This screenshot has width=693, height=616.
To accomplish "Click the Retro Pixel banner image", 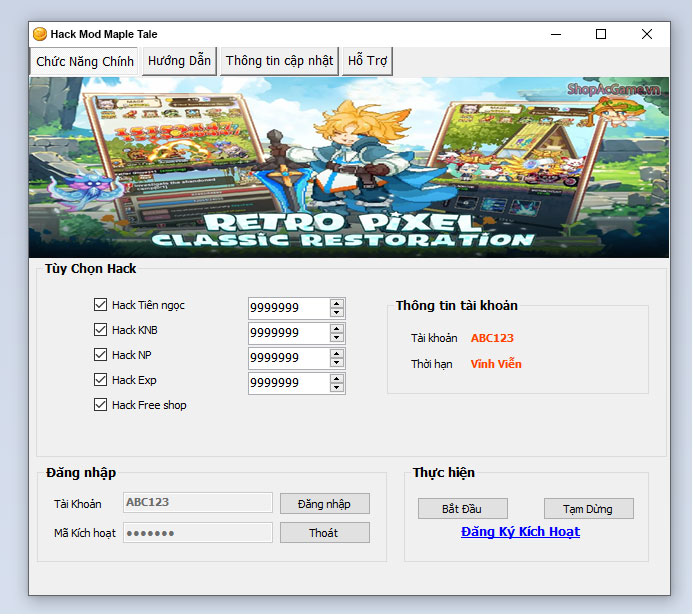I will (x=349, y=167).
